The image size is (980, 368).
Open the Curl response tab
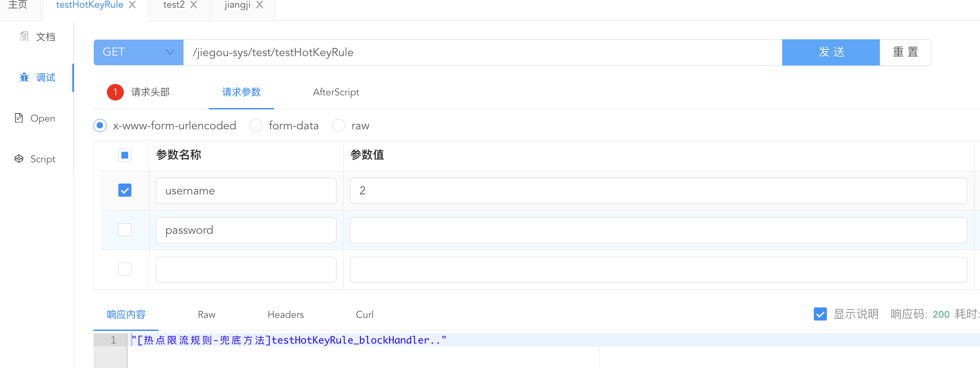tap(364, 315)
